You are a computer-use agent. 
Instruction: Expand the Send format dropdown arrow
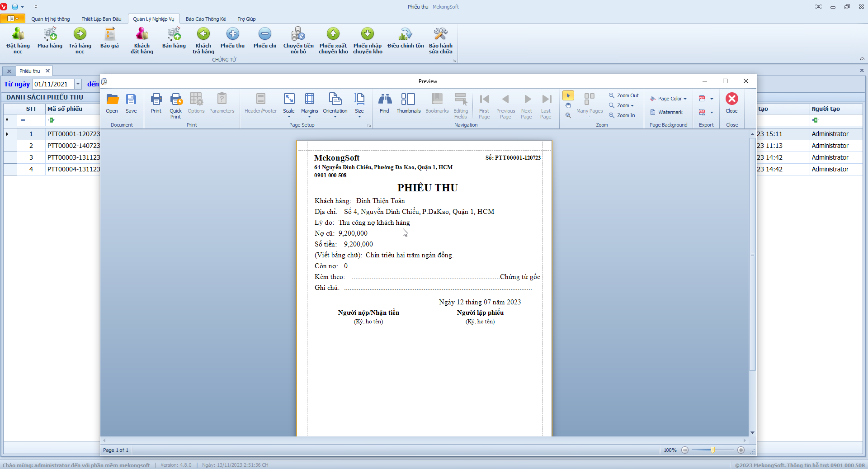click(x=712, y=113)
